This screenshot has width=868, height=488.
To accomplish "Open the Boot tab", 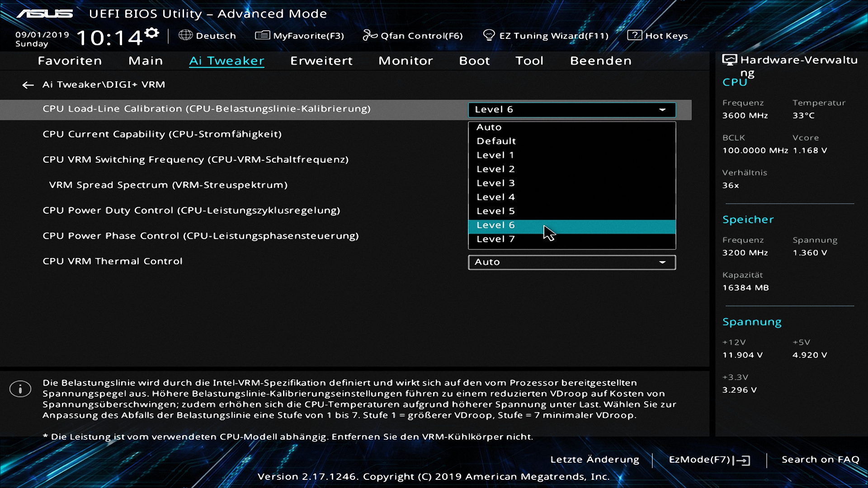I will (x=474, y=61).
